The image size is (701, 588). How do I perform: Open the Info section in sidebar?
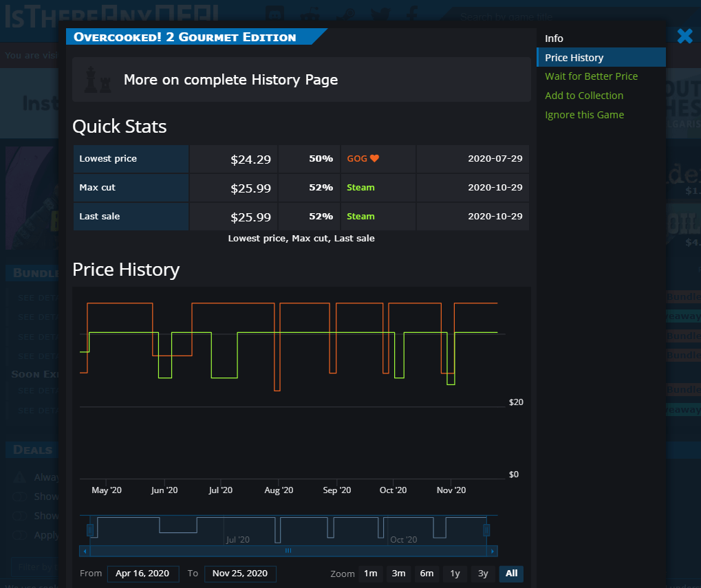pyautogui.click(x=554, y=39)
